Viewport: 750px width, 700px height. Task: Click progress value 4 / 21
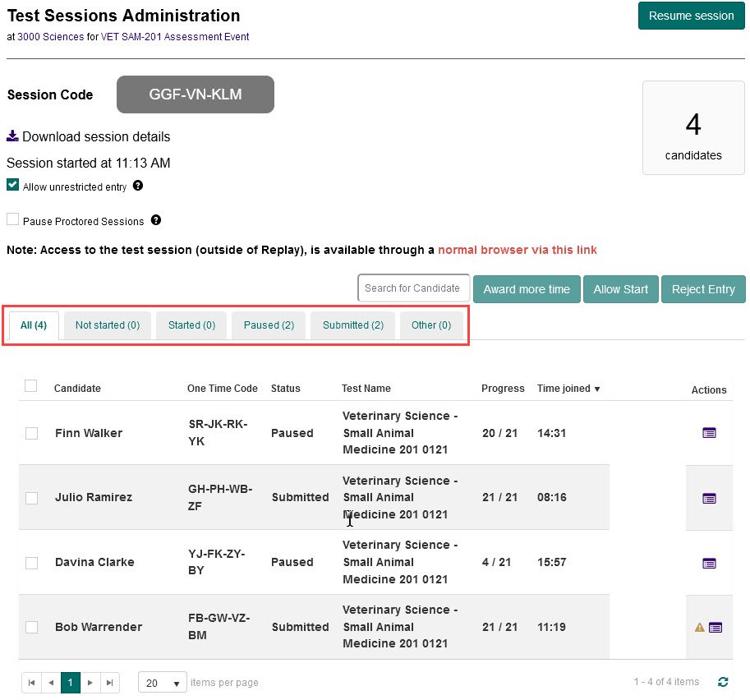coord(496,562)
